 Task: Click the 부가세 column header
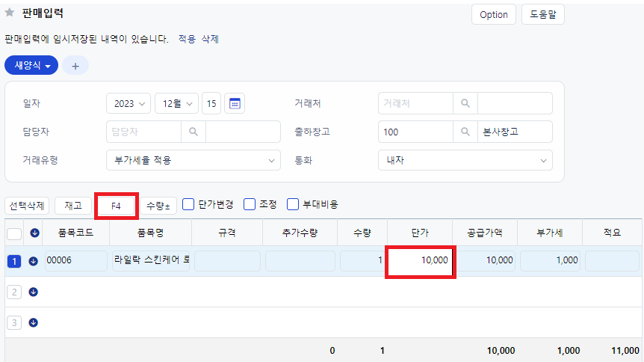(550, 233)
